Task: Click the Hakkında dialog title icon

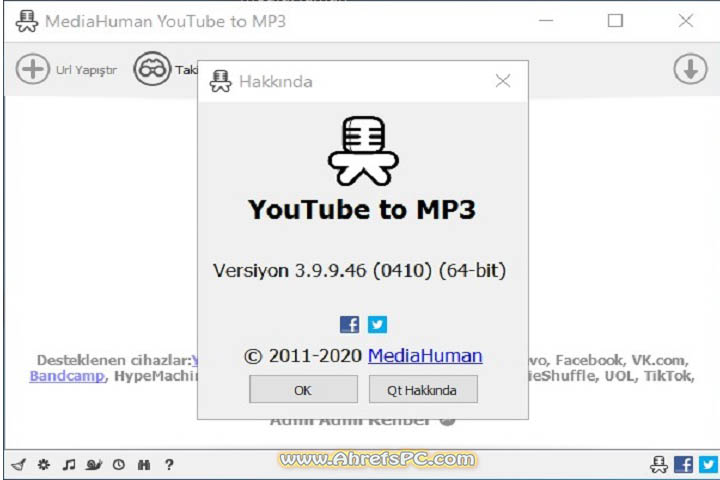Action: pyautogui.click(x=220, y=81)
